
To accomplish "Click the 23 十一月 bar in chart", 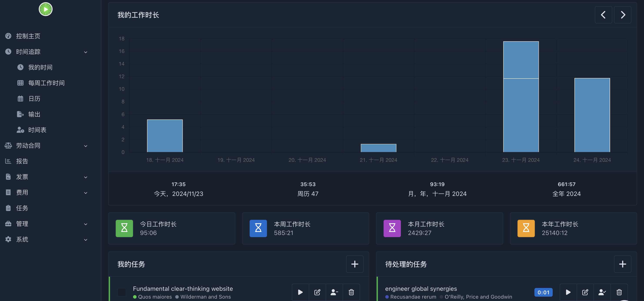I will (x=521, y=97).
